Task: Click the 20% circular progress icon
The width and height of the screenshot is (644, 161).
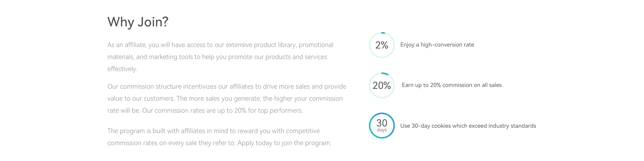Action: [x=382, y=85]
